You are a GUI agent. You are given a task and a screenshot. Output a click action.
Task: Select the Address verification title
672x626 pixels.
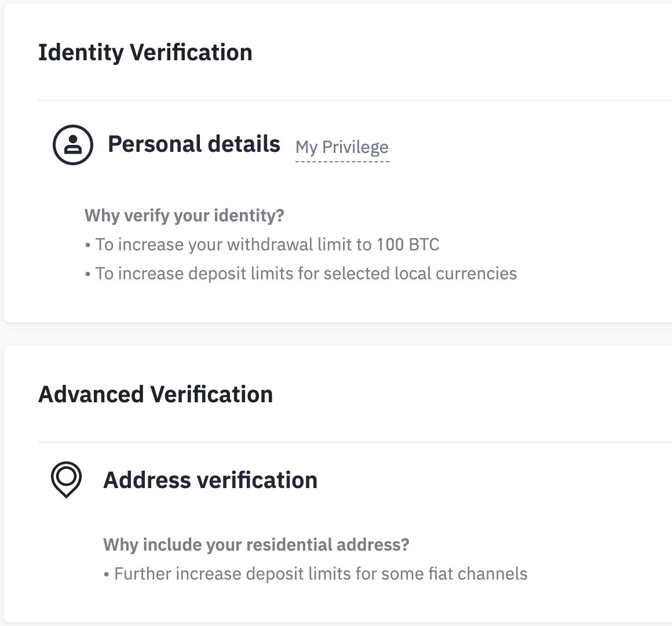click(210, 480)
